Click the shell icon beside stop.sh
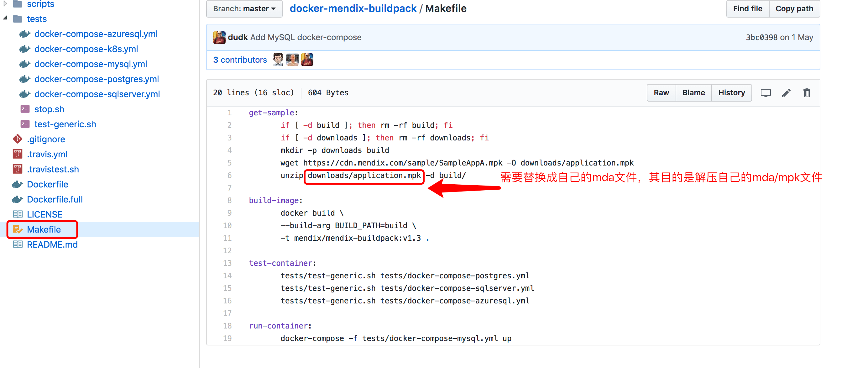868x368 pixels. click(25, 109)
